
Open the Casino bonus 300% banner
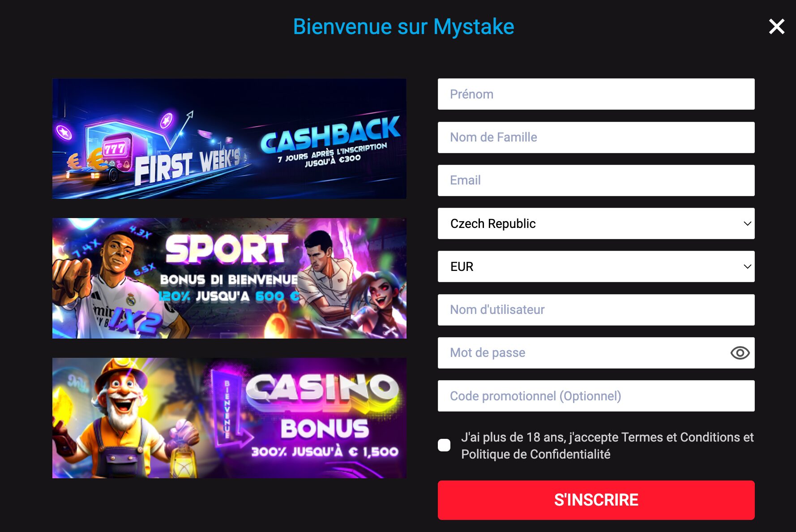click(x=229, y=418)
